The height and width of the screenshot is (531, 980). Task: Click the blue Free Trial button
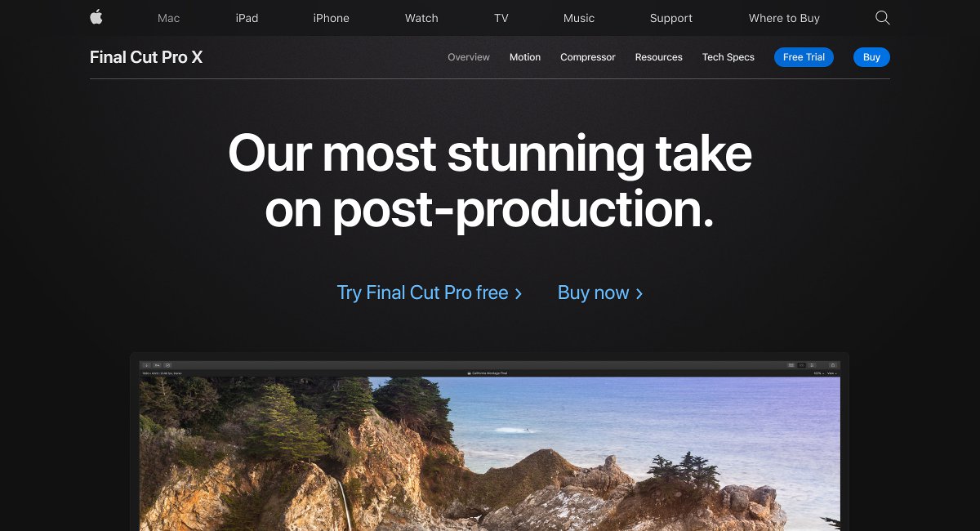(x=804, y=57)
